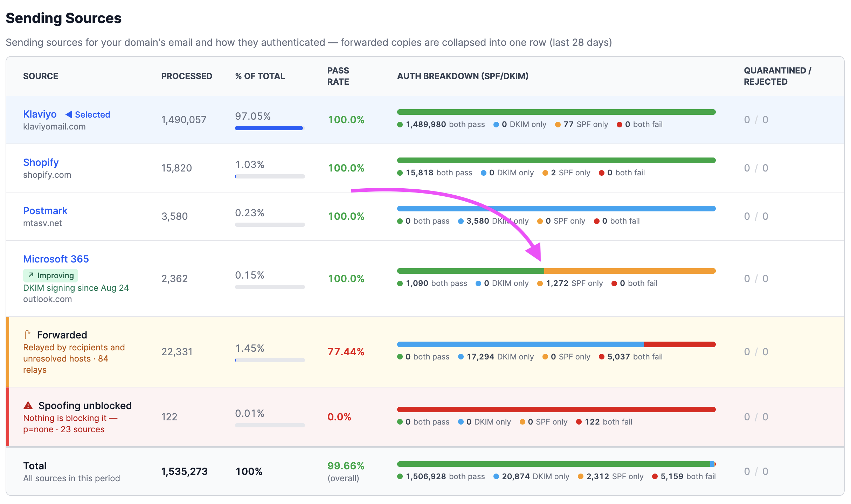Viewport: 851px width, 504px height.
Task: Click the Improving badge in the Microsoft 365 row
Action: [50, 275]
